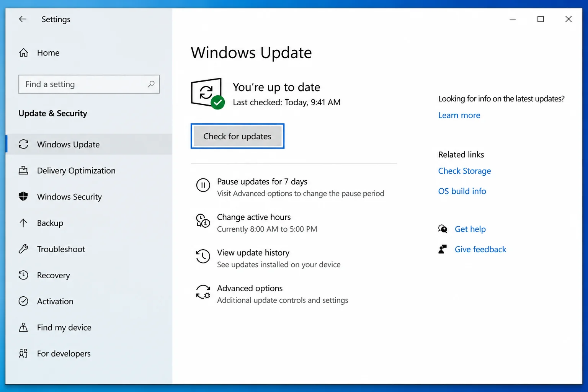Select Windows Update in the sidebar
Screen dimensions: 588x392
coord(89,144)
